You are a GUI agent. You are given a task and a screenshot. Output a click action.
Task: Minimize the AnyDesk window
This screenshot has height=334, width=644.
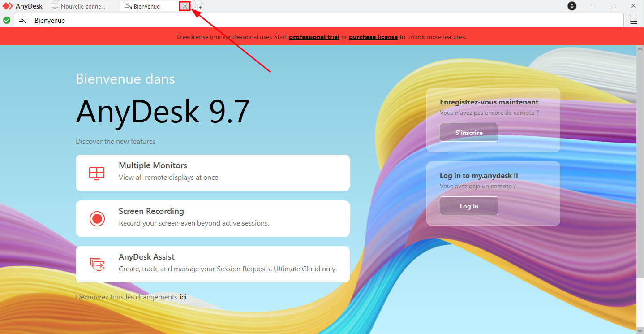click(x=594, y=6)
